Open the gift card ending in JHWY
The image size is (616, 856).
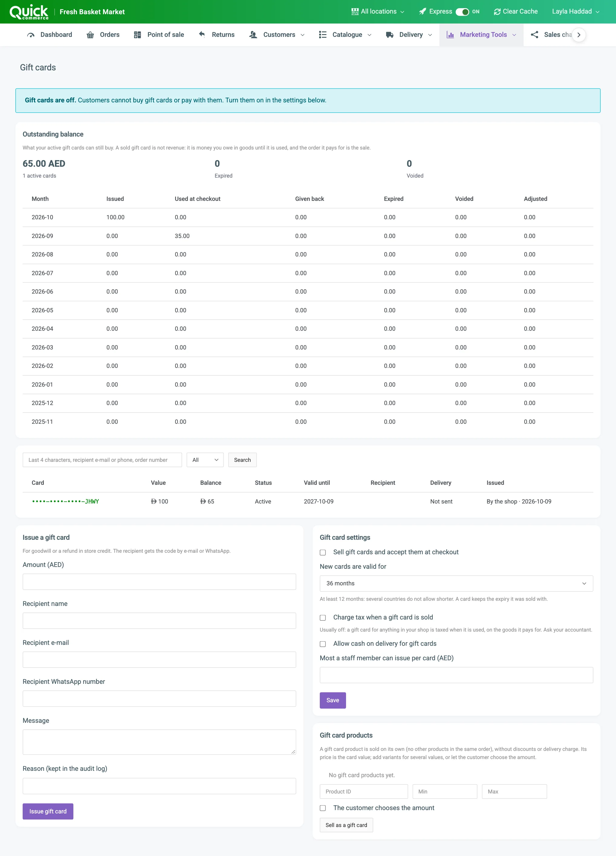click(x=65, y=502)
